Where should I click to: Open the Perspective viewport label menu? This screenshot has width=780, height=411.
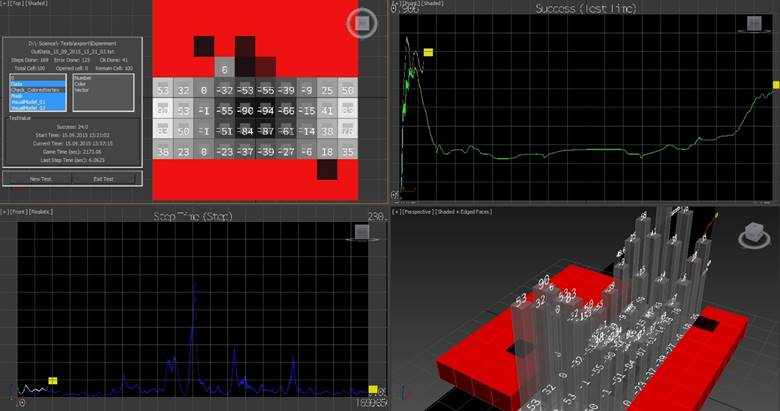tap(416, 211)
